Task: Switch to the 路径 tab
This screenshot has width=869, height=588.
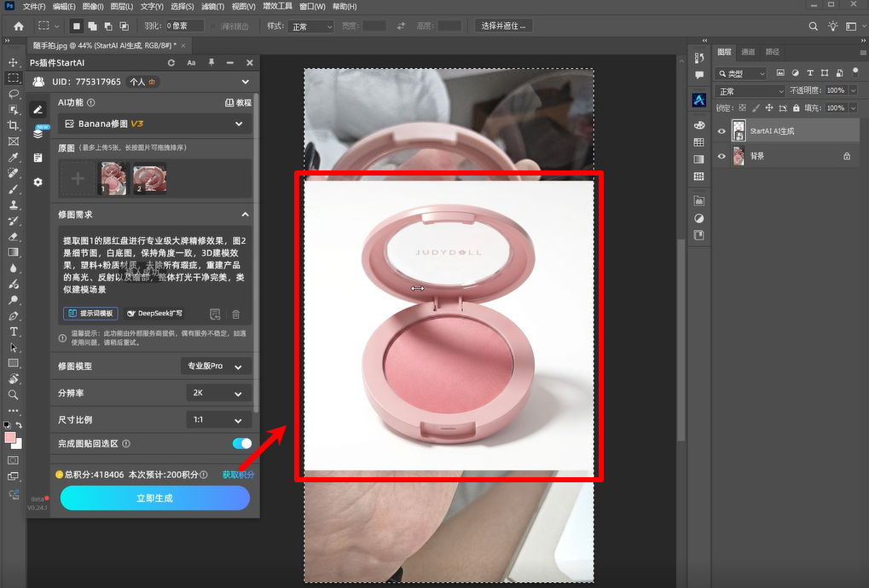Action: click(772, 52)
